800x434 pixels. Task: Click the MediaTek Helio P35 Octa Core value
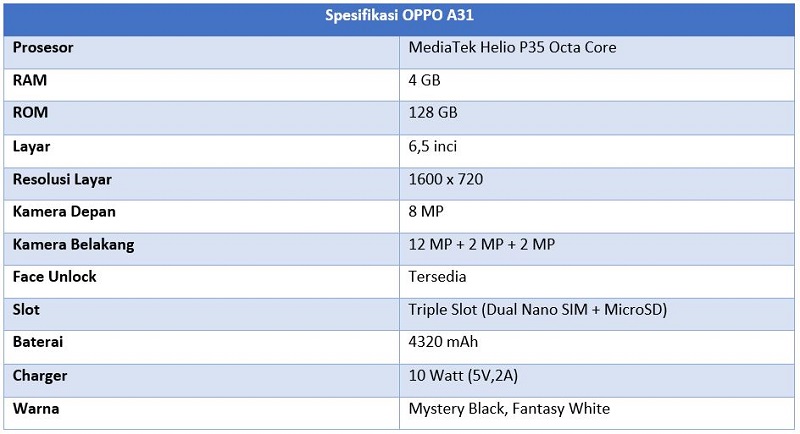[512, 47]
